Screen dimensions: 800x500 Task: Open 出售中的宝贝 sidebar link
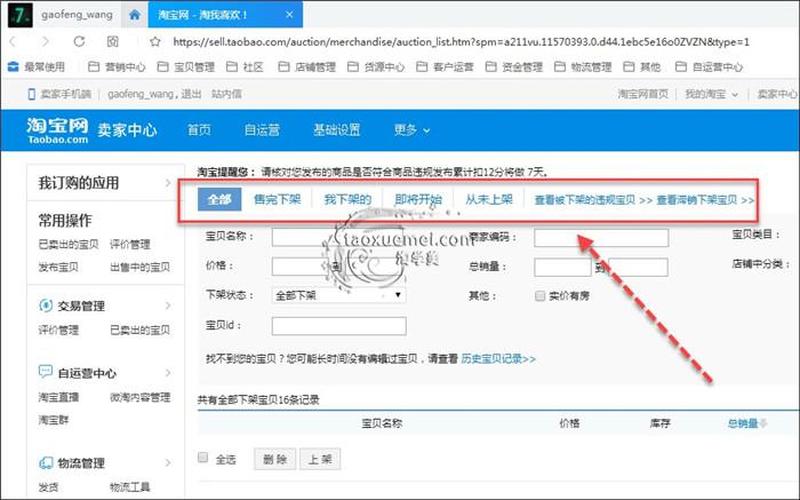(140, 267)
